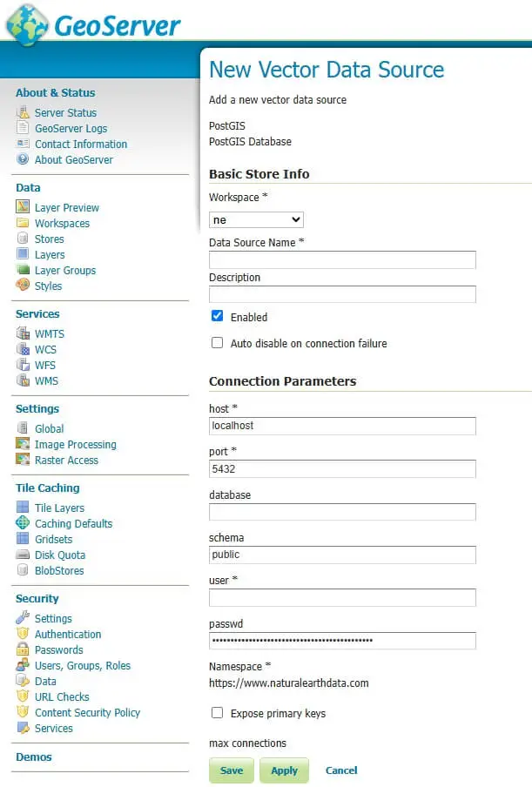Apply the data source settings
532x787 pixels.
click(284, 770)
